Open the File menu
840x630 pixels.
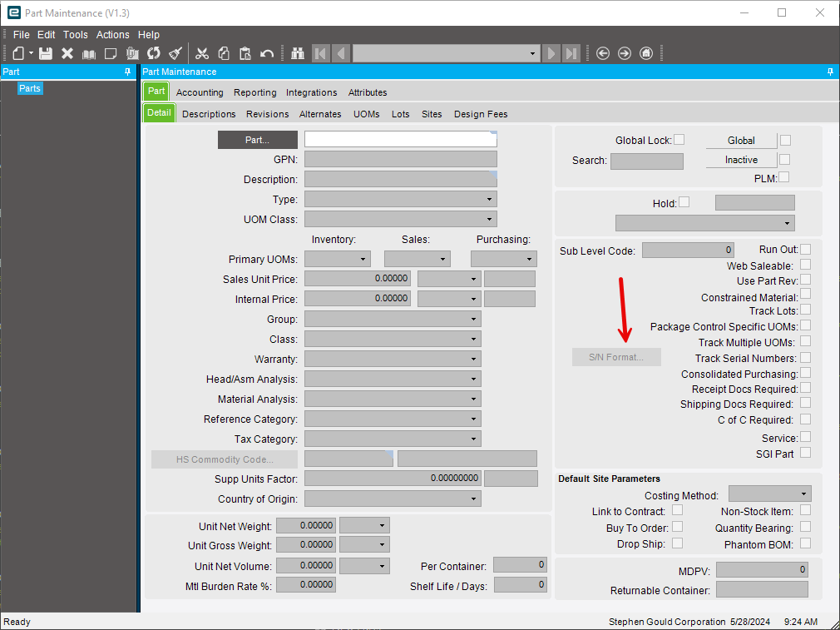[21, 34]
